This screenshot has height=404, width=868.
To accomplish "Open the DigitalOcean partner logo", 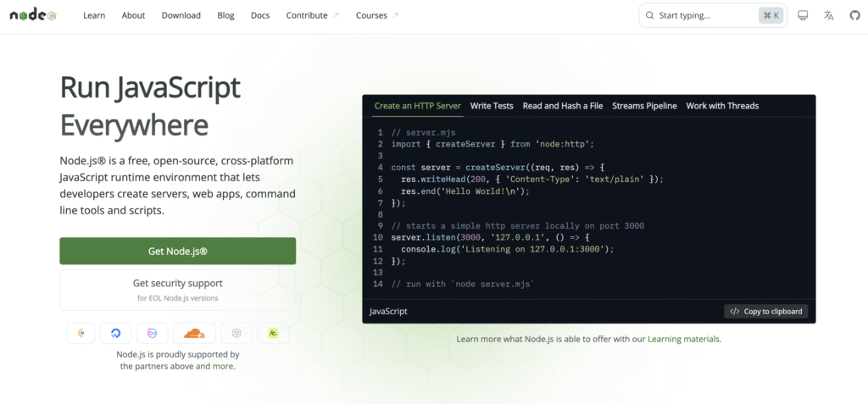I will coord(115,333).
